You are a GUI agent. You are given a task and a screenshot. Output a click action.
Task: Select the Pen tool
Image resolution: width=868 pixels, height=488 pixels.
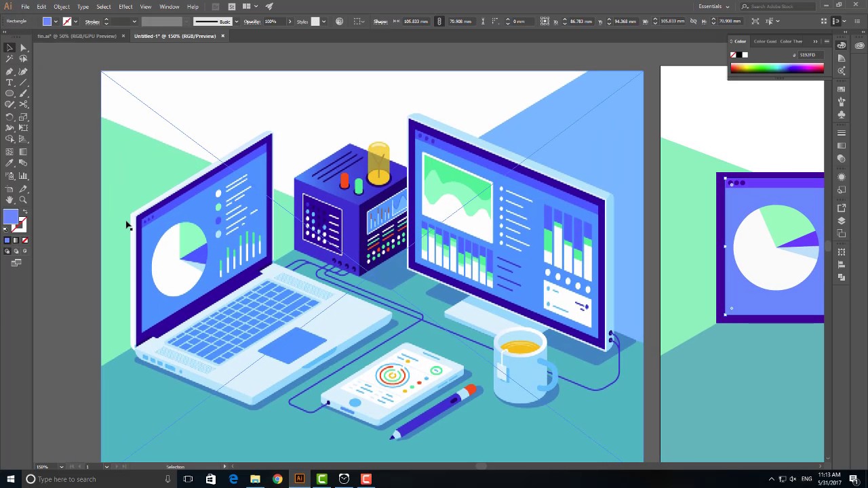(x=9, y=71)
